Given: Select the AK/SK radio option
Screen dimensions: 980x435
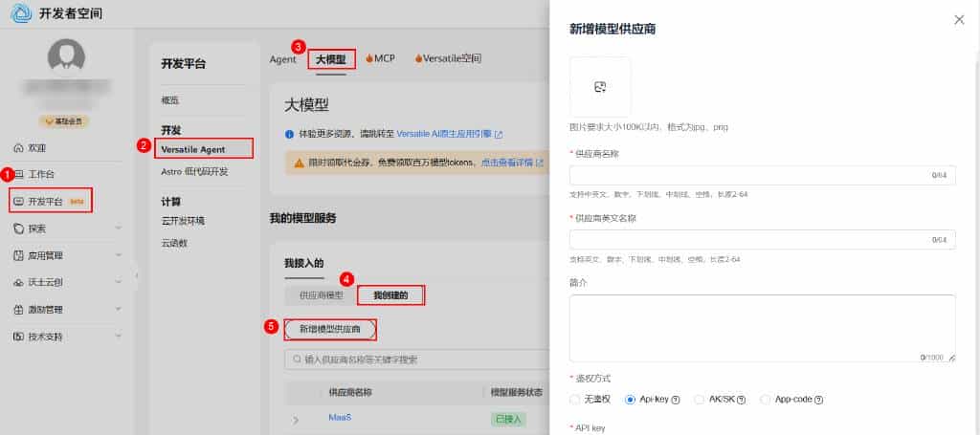Looking at the screenshot, I should (x=699, y=400).
